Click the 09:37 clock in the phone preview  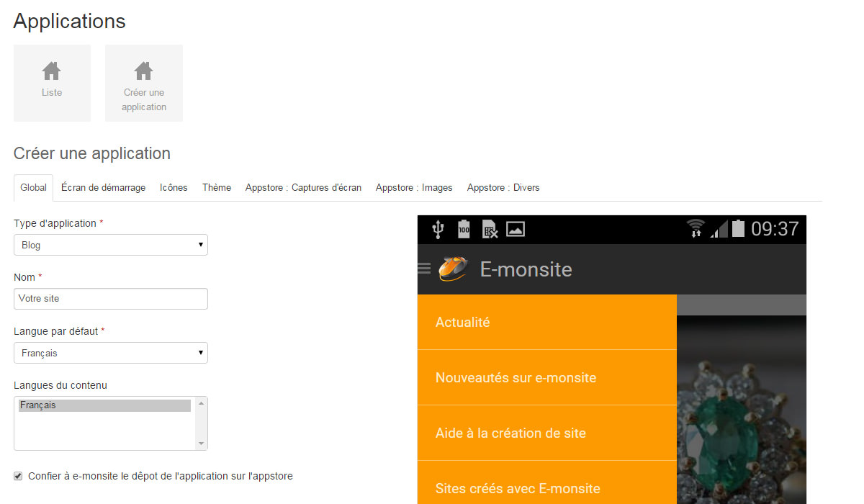[x=775, y=229]
